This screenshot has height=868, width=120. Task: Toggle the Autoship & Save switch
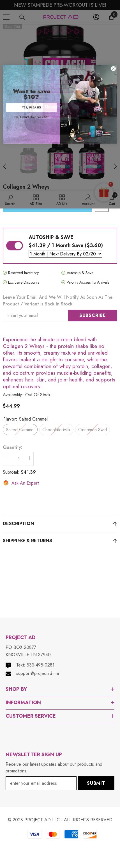pyautogui.click(x=15, y=245)
